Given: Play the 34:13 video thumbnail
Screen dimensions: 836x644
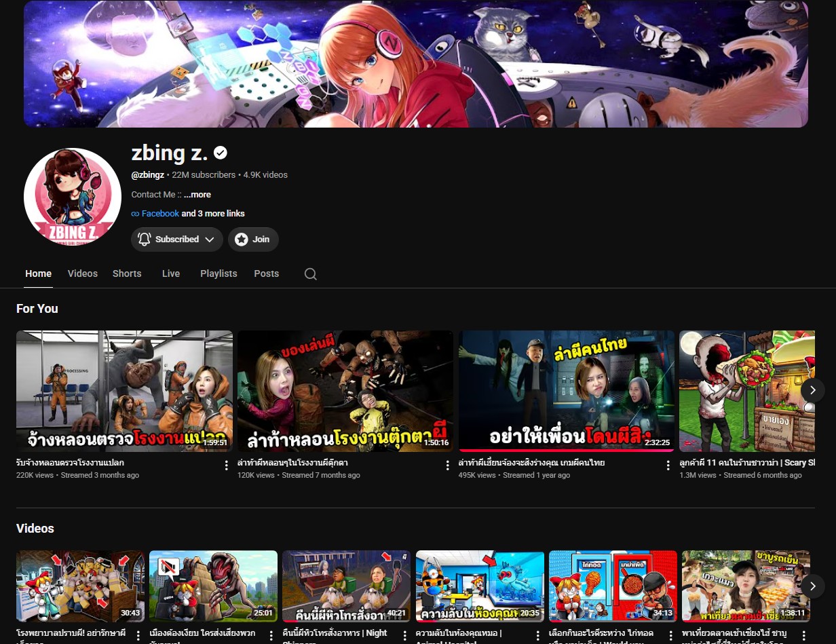Looking at the screenshot, I should [613, 586].
